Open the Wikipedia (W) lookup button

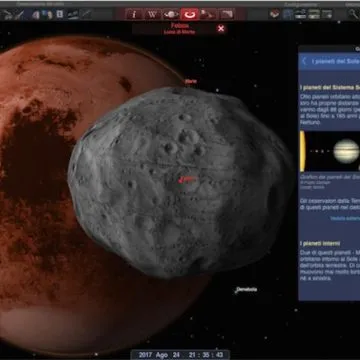click(x=152, y=14)
